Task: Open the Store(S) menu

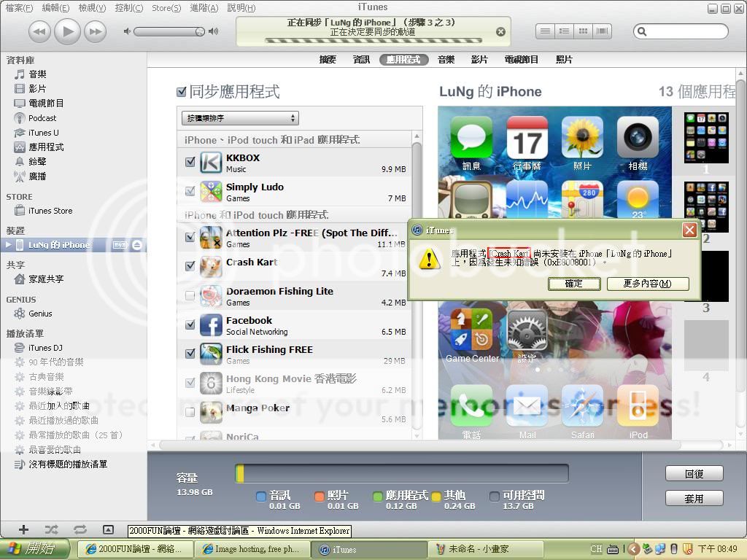Action: 166,8
